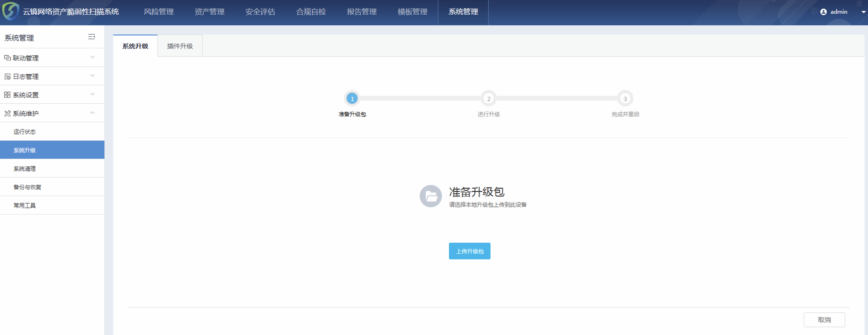The height and width of the screenshot is (335, 868).
Task: Click the 联动管理 link icon in the sidebar
Action: [x=8, y=58]
